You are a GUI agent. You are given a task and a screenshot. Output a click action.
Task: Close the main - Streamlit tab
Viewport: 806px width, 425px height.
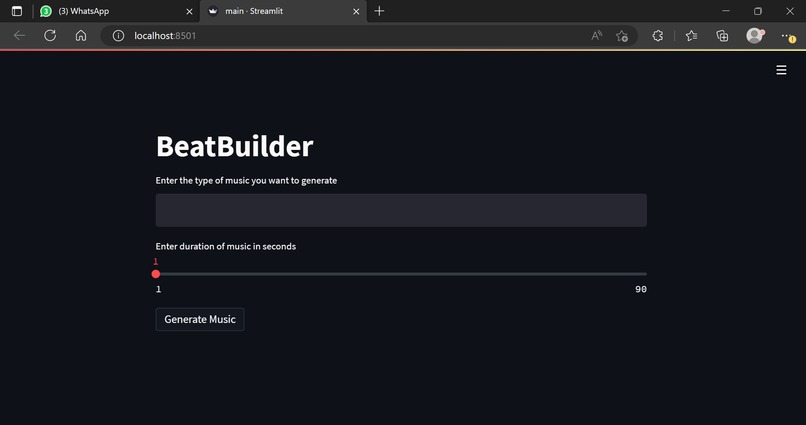356,11
